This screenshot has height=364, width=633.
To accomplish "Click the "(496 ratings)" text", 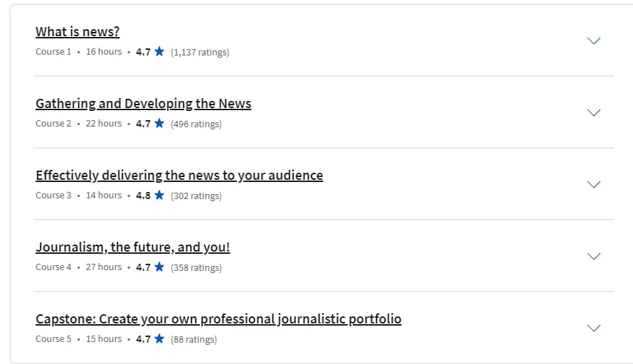I will (x=196, y=124).
